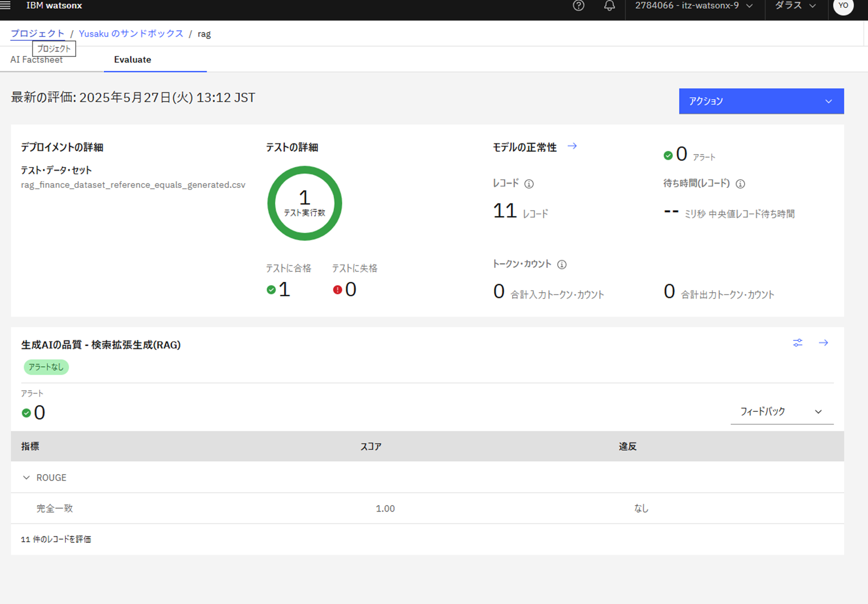Viewport: 868px width, 604px height.
Task: Go to プロジェクト breadcrumb link
Action: [38, 33]
